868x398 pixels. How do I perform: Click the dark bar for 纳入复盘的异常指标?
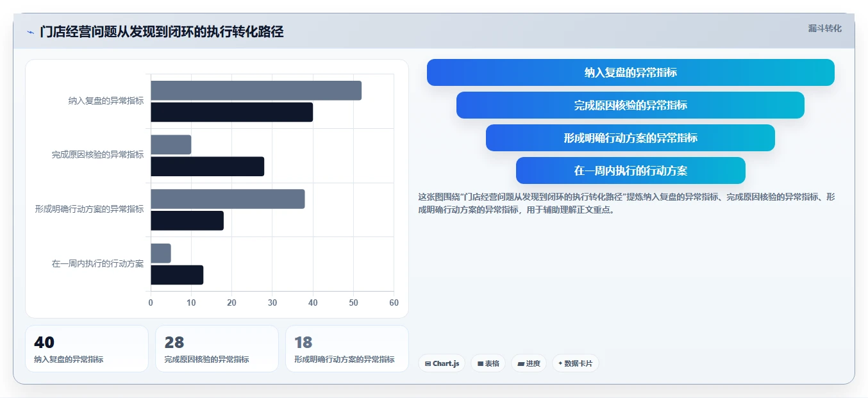tap(231, 112)
